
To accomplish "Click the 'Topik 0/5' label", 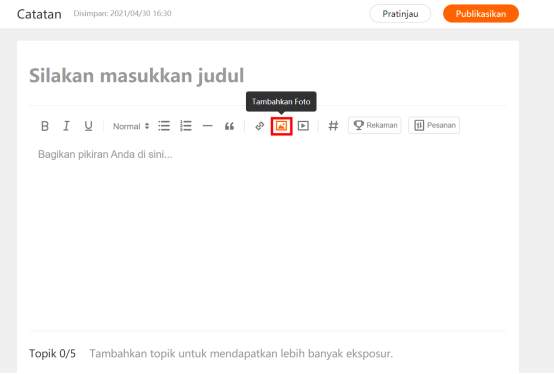I will pyautogui.click(x=52, y=354).
